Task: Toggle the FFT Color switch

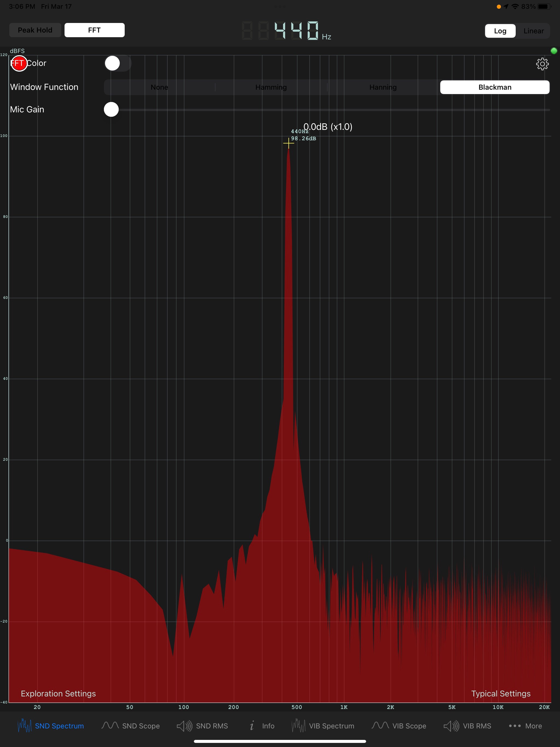Action: pyautogui.click(x=117, y=63)
